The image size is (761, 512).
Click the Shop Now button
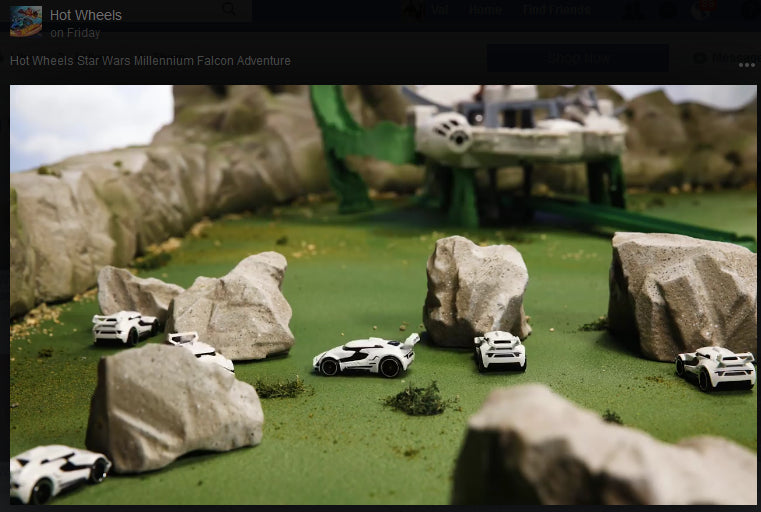(578, 58)
